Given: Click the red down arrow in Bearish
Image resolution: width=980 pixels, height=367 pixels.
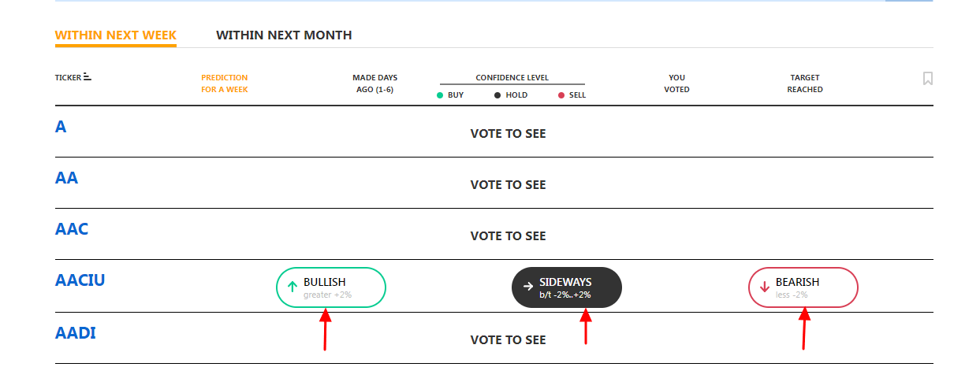Looking at the screenshot, I should pyautogui.click(x=764, y=287).
